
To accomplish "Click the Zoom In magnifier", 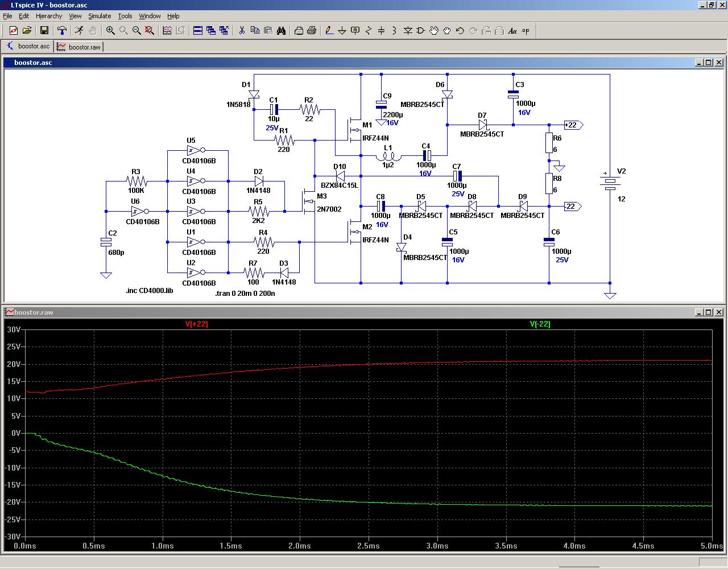I will coord(110,31).
